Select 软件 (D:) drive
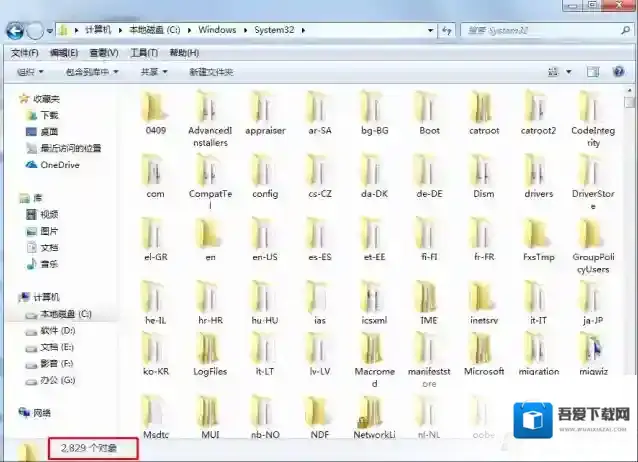Screen dimensions: 638x462 point(57,331)
